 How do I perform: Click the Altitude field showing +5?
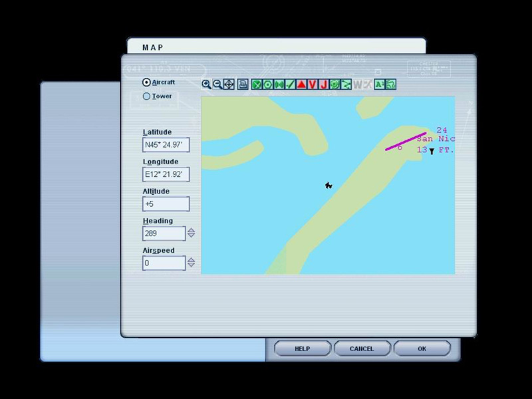click(x=166, y=204)
